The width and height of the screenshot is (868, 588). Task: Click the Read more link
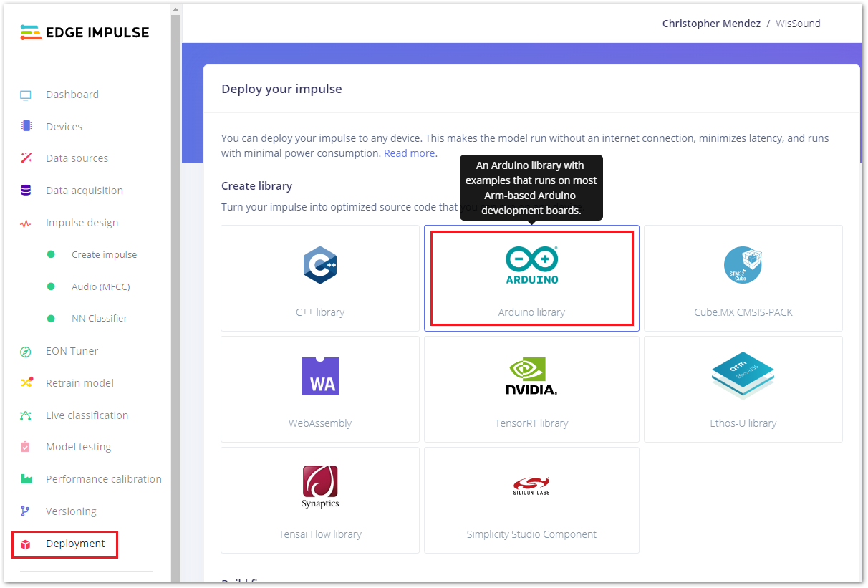(x=409, y=153)
